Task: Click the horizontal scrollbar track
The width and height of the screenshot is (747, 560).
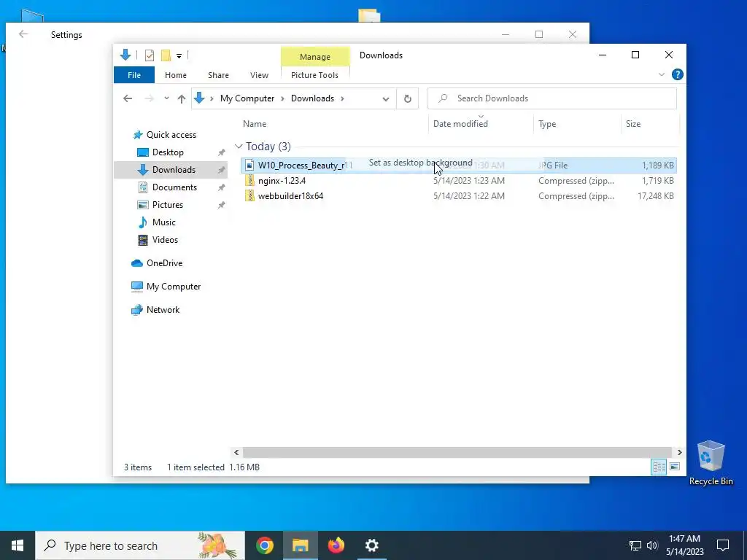Action: (x=457, y=452)
